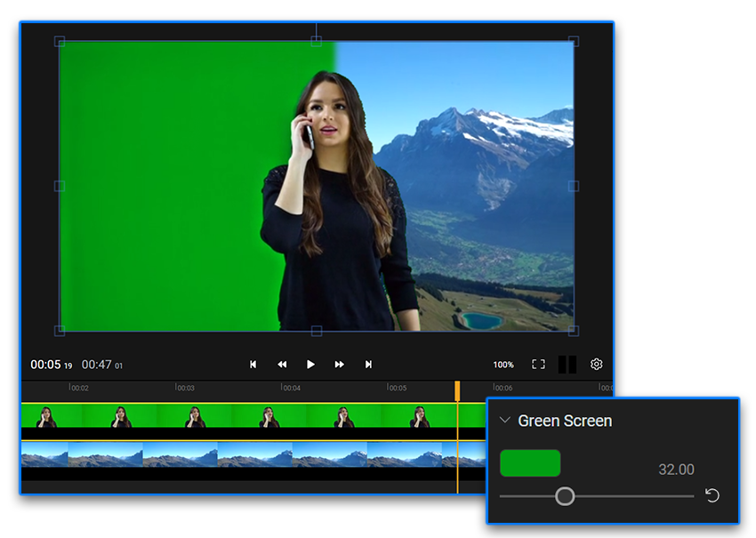Jump to the end of the clip
The height and width of the screenshot is (538, 756).
[369, 365]
